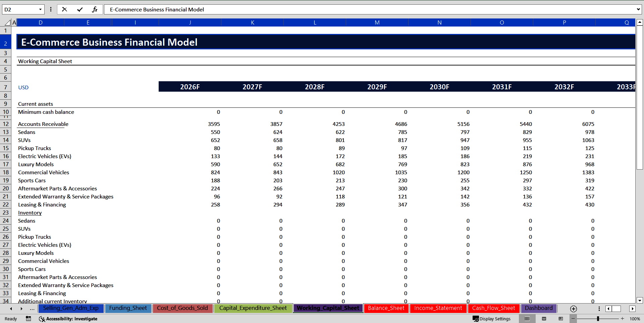Select the Inventory heading cell
The width and height of the screenshot is (644, 323).
tap(30, 213)
